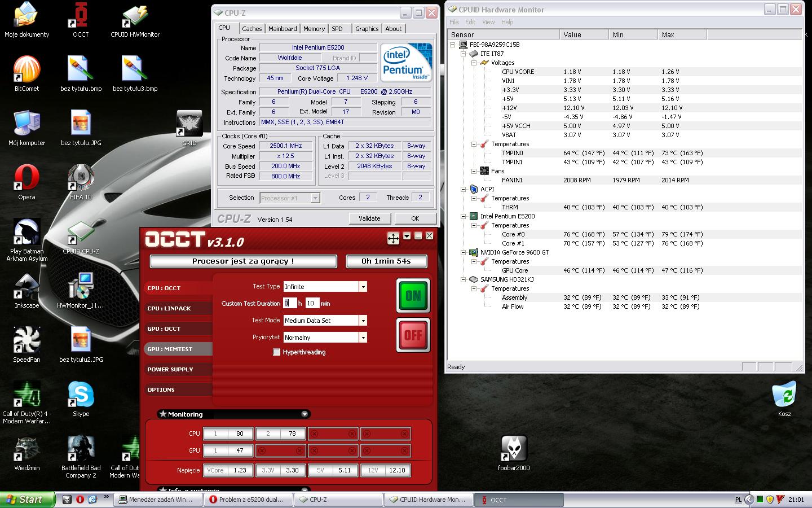
Task: Open the Kosz recycle bin
Action: [784, 399]
